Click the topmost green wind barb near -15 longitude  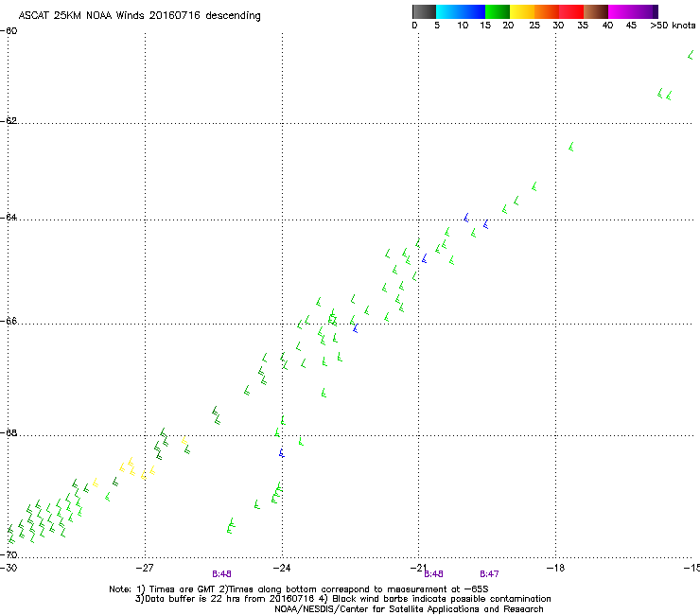click(691, 56)
